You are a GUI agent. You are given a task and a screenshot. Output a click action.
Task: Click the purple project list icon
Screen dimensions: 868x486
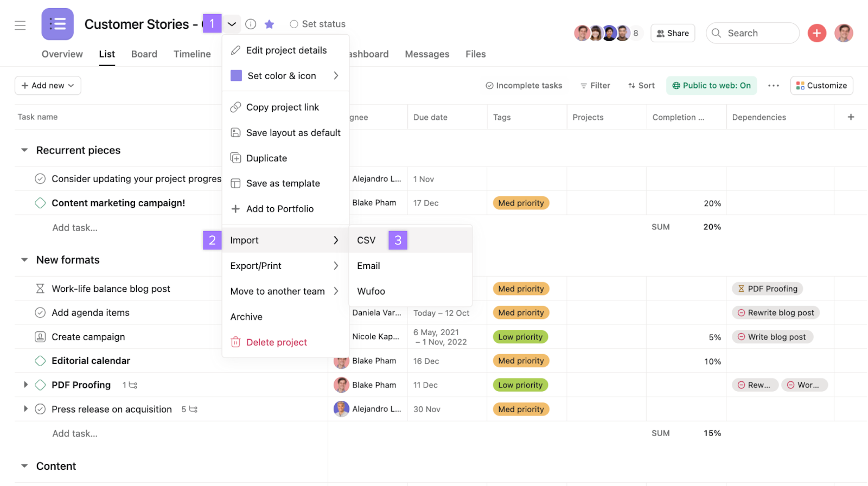coord(58,24)
